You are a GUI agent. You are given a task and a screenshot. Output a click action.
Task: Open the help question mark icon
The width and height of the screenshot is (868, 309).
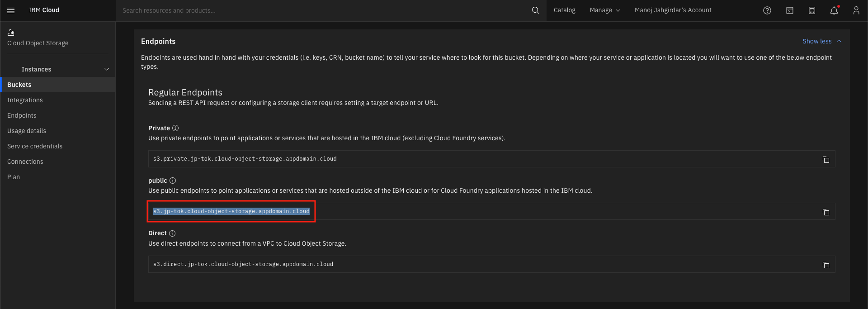(767, 10)
